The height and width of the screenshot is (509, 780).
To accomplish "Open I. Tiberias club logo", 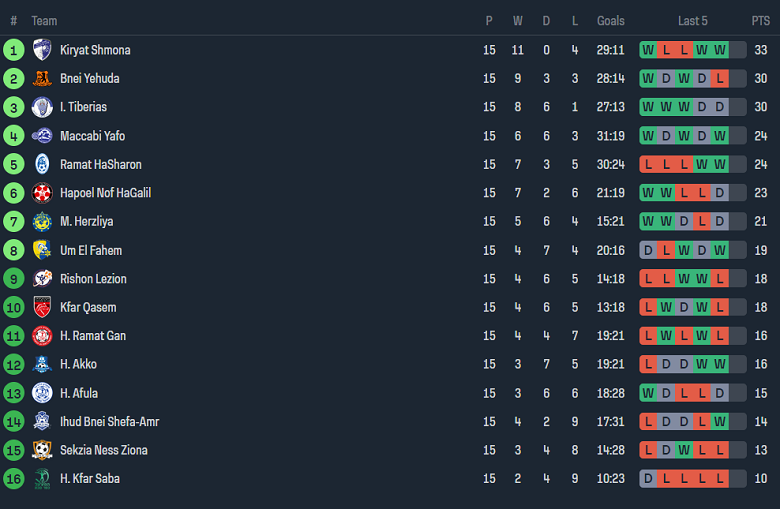I will (42, 107).
